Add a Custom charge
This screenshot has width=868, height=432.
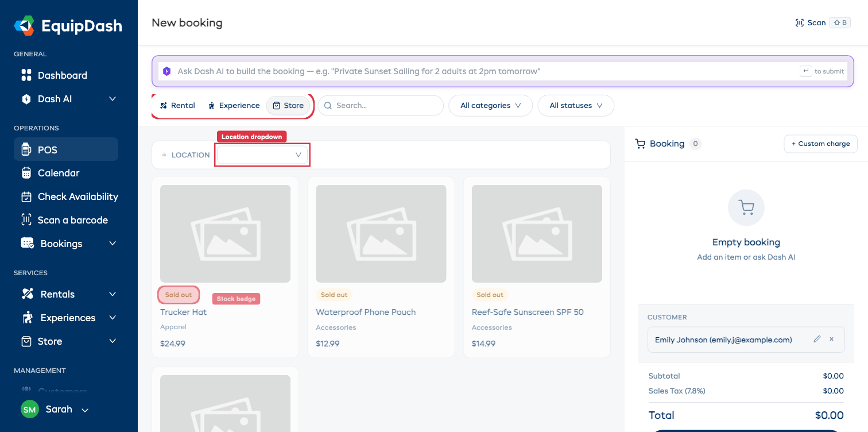pos(821,144)
